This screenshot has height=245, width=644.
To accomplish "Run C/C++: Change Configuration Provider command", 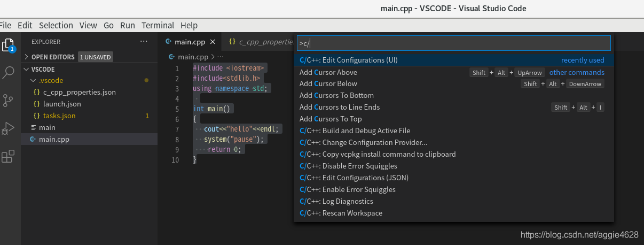I will 454,142.
